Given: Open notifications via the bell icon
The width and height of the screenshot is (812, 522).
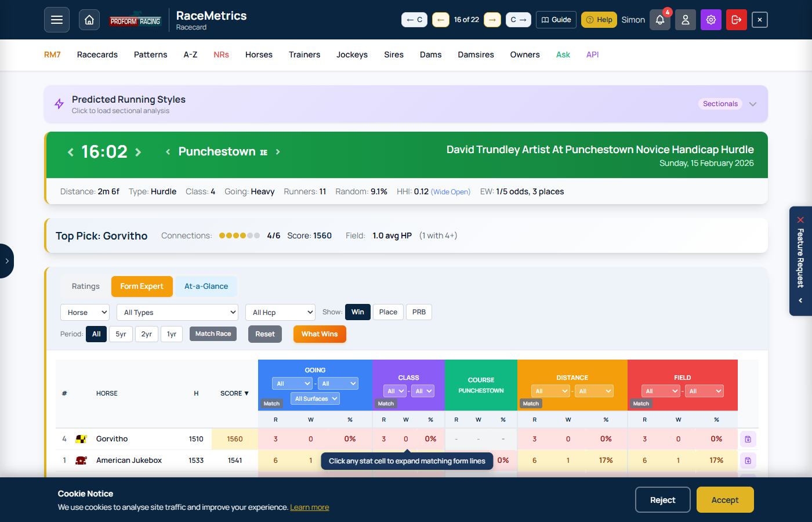Looking at the screenshot, I should [659, 19].
